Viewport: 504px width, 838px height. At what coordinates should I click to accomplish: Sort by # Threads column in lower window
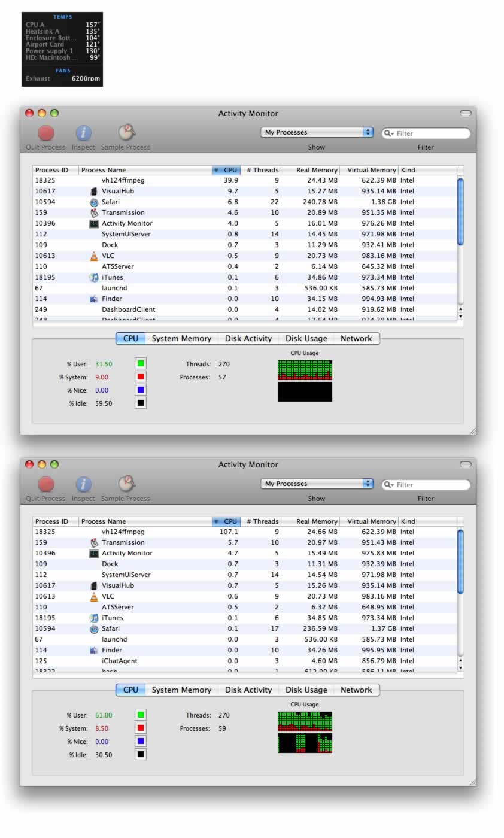(x=261, y=521)
